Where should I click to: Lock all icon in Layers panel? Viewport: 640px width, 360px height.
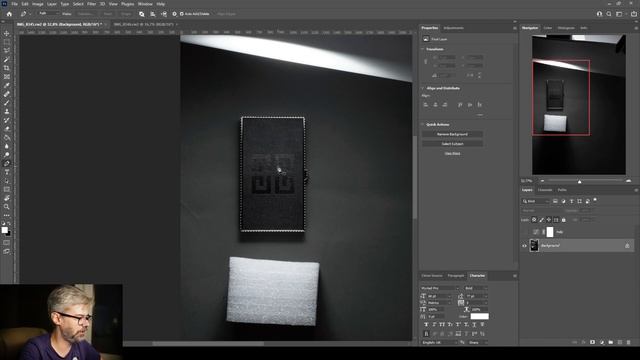click(x=564, y=220)
